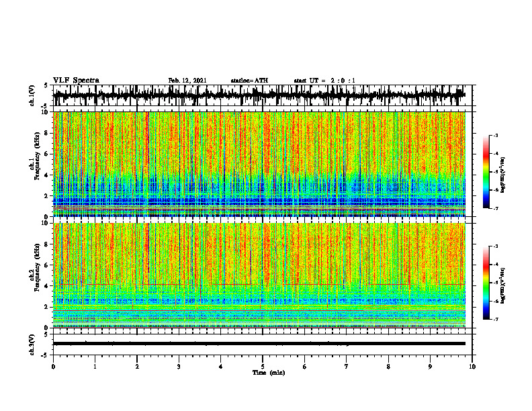Click the ch.3 voltage waveform trace

click(259, 344)
